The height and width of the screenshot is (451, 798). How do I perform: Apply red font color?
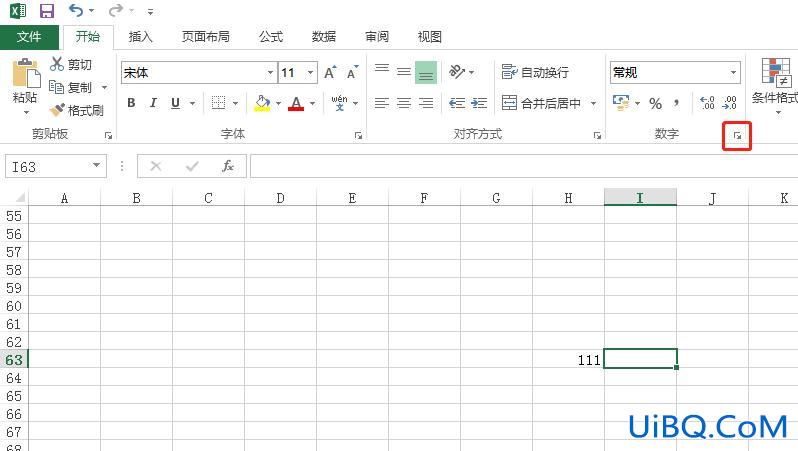(296, 103)
